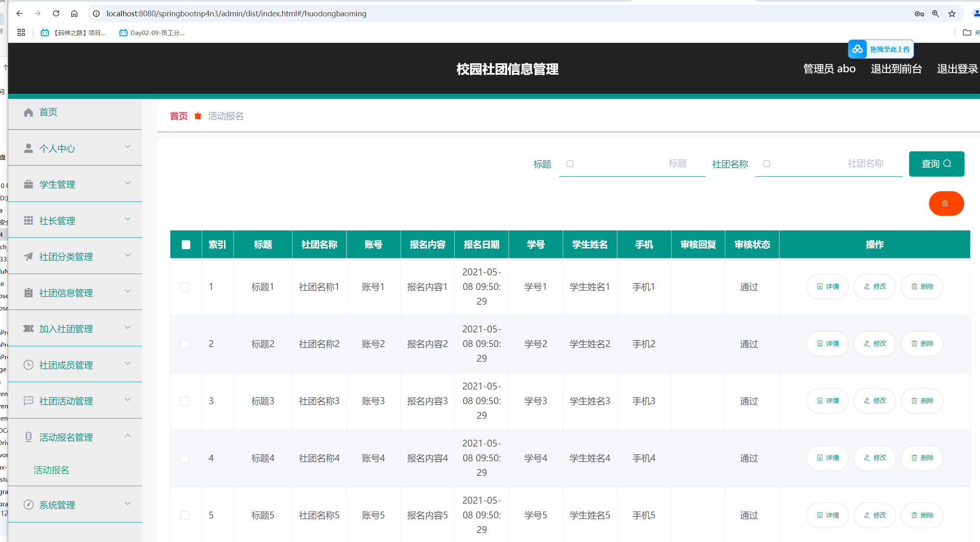Screen dimensions: 980x542
Task: Collapse the 活动报名管理 section chevron
Action: coord(128,436)
